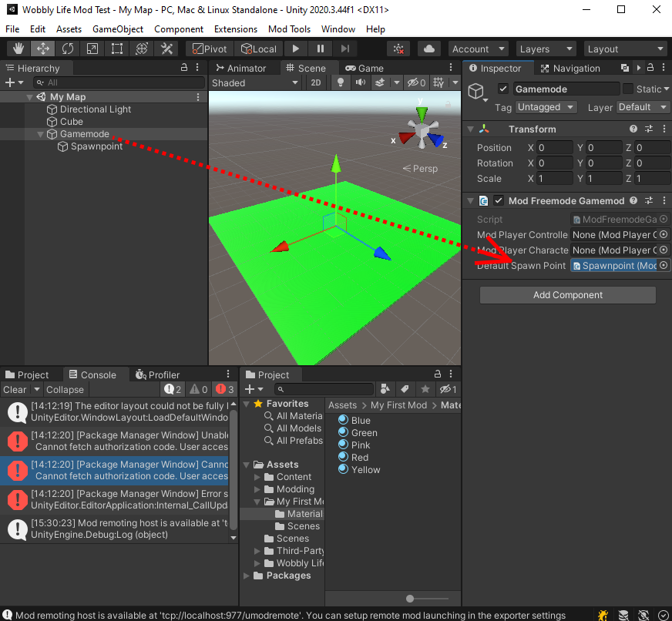Pause the game playback
Screen dimensions: 672x621
click(x=321, y=49)
